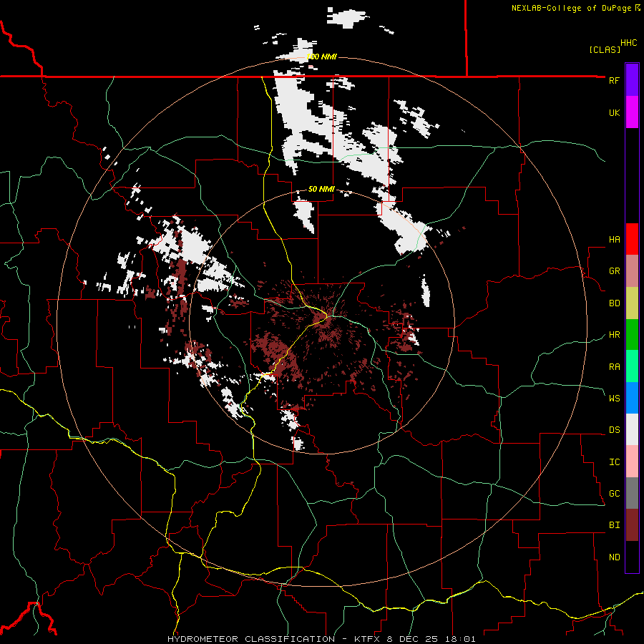Image resolution: width=644 pixels, height=644 pixels.
Task: Click the RA legend label
Action: click(x=614, y=367)
